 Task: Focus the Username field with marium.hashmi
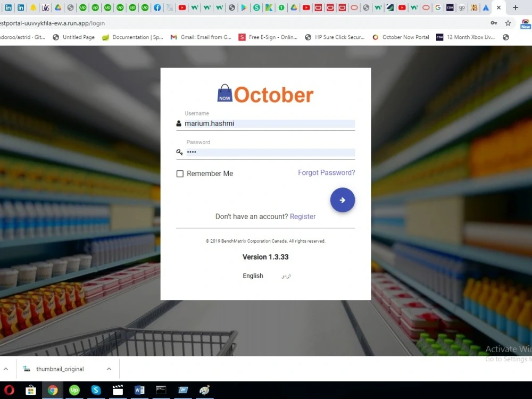(269, 123)
